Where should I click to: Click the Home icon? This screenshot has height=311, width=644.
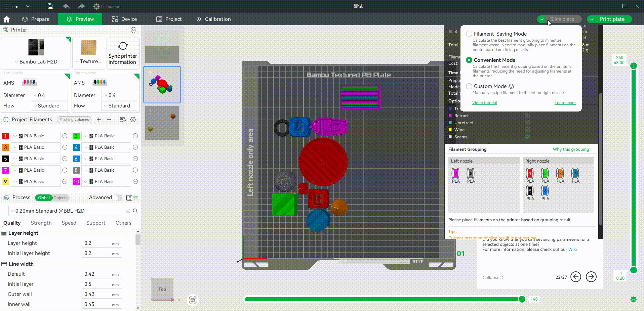coord(7,19)
